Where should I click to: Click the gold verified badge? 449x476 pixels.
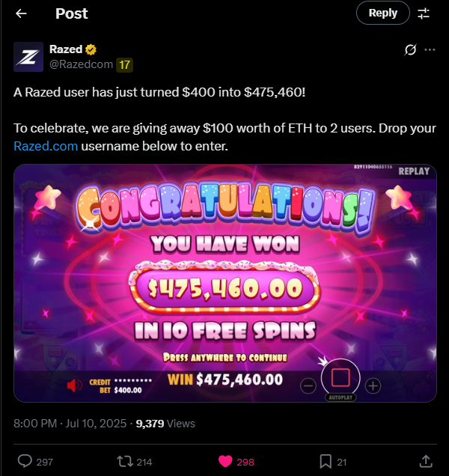(x=91, y=49)
